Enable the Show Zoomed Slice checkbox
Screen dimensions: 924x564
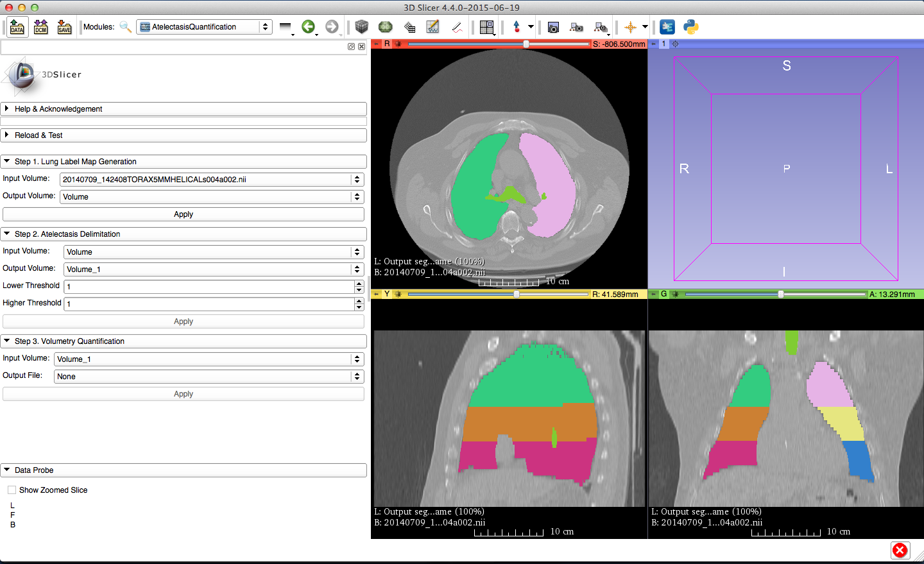point(12,490)
